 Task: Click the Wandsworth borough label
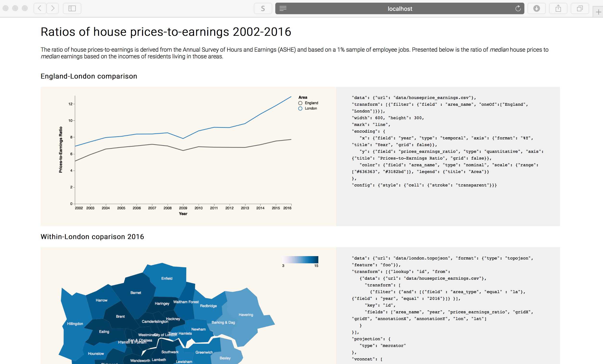pos(140,361)
